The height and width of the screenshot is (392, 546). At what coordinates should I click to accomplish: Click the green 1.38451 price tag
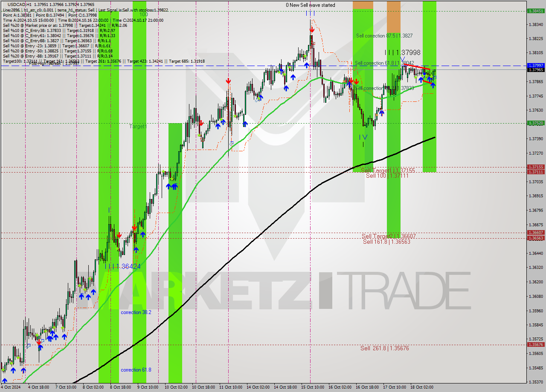(535, 11)
